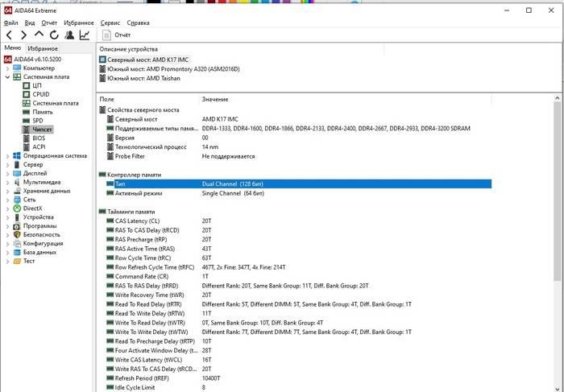Click the Значение column header
Image resolution: width=564 pixels, height=392 pixels.
pyautogui.click(x=215, y=99)
